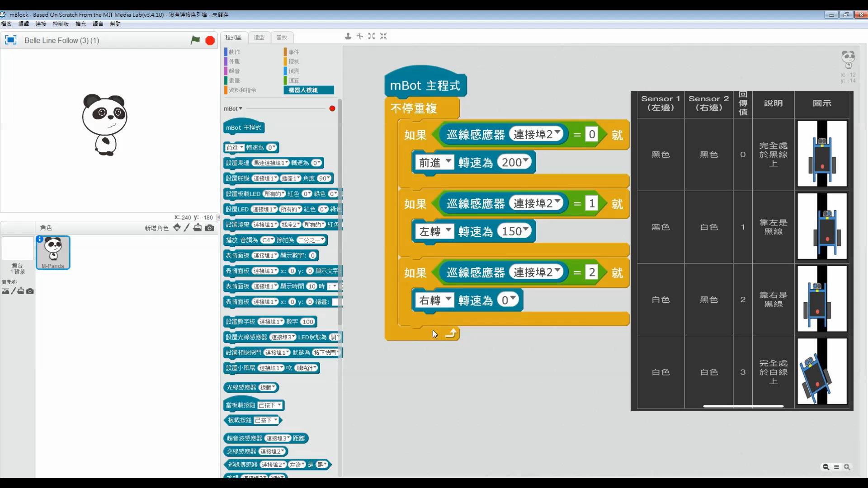
Task: Select the shrink sprite tool
Action: [x=383, y=36]
